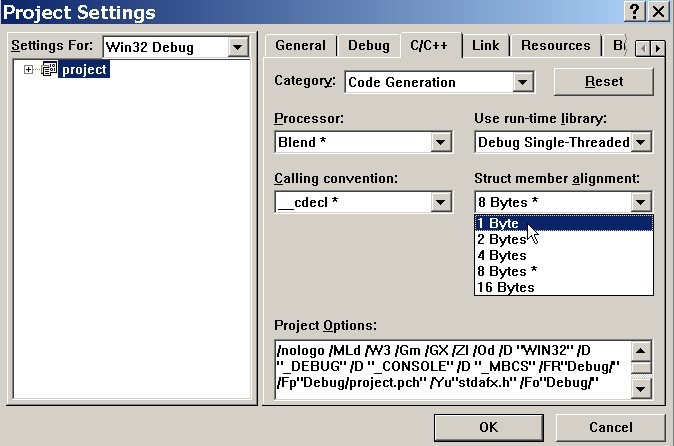Switch to the Link tab

point(485,45)
